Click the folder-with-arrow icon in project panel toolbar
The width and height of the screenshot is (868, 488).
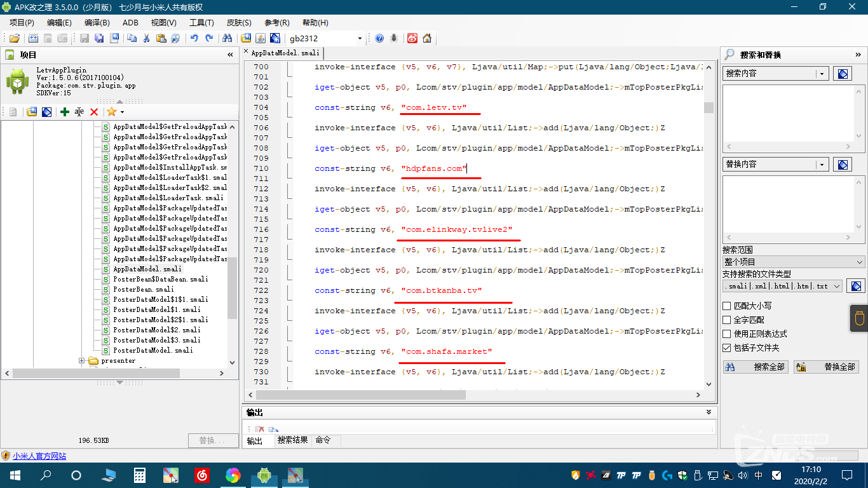[32, 112]
